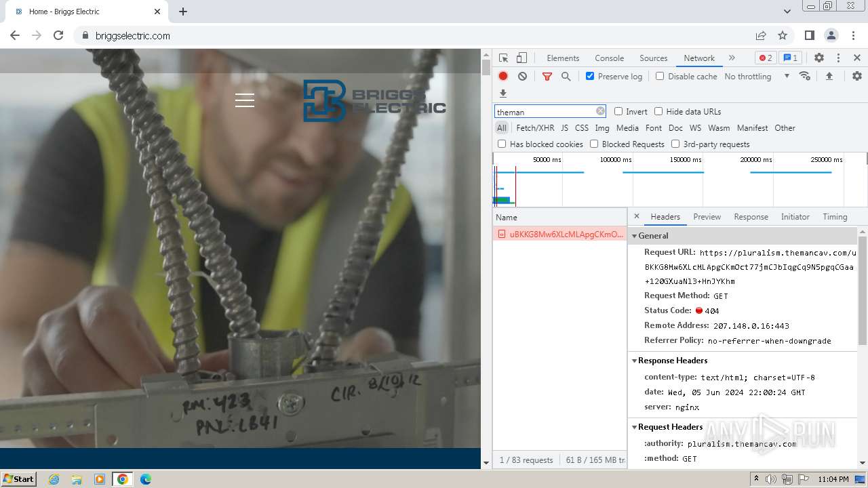Screen dimensions: 868x488
Task: Filter requests by CSS
Action: pyautogui.click(x=582, y=128)
